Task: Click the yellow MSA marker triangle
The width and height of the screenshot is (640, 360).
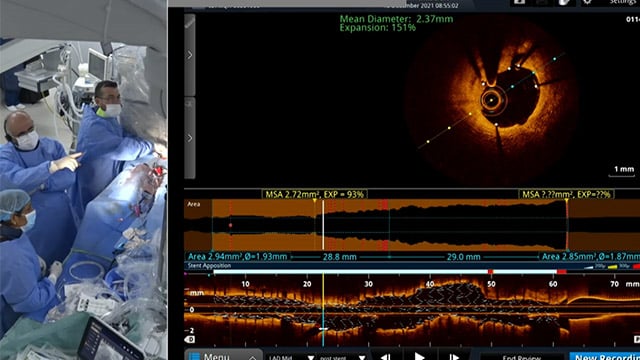Action: point(315,201)
